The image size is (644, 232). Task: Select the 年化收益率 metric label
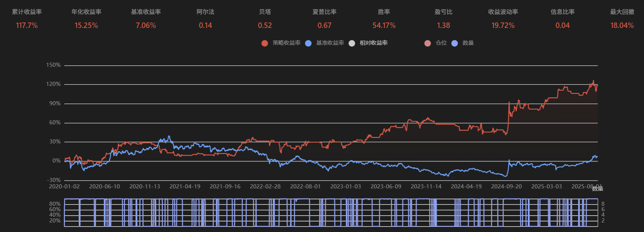coord(86,12)
